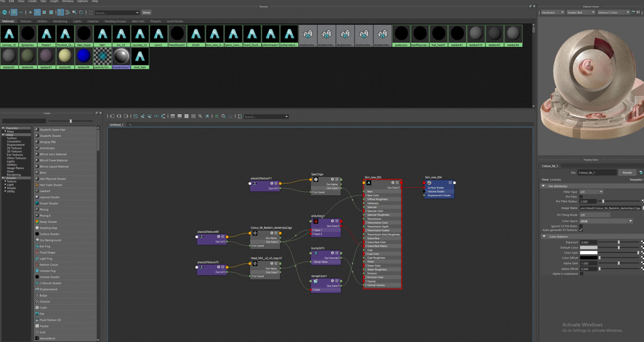Enable the Pre Filter checkbox
Viewport: 644px width, 342px height.
[581, 197]
